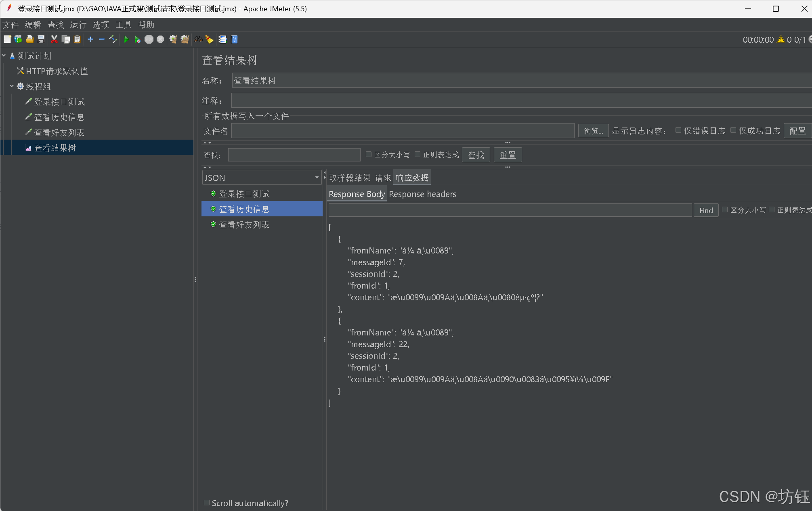812x511 pixels.
Task: Click the 注释 input field
Action: pyautogui.click(x=521, y=101)
